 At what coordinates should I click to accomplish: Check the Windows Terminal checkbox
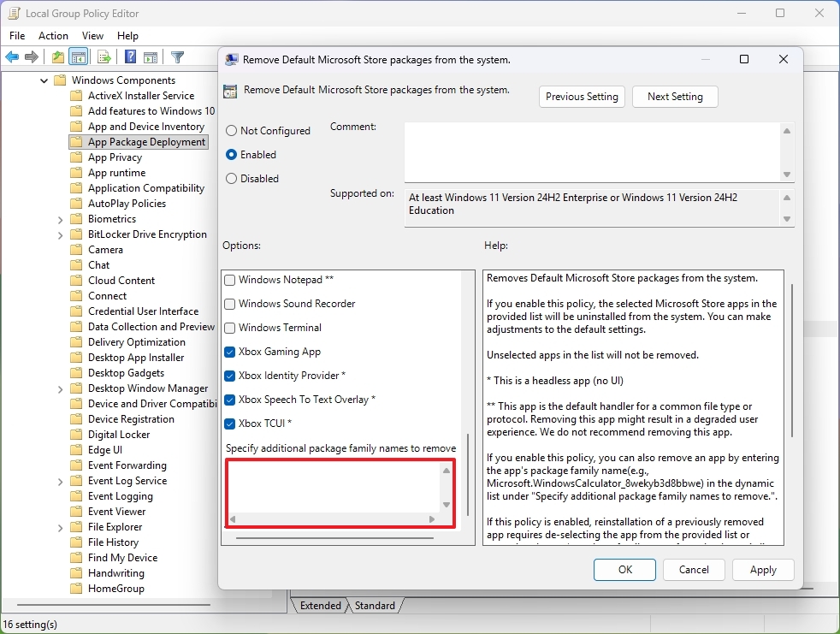(230, 328)
